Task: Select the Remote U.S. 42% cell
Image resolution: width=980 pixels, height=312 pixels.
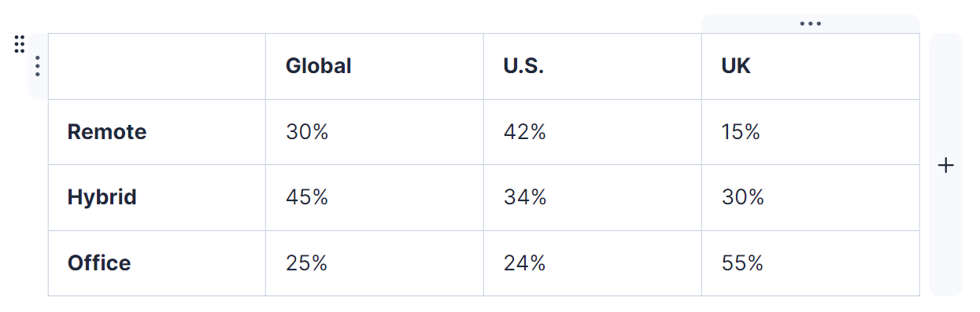Action: click(593, 132)
